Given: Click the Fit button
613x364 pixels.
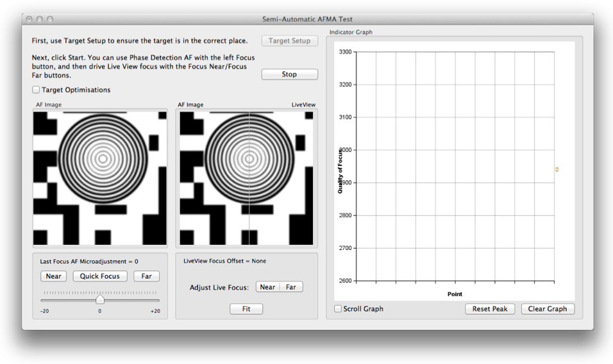Looking at the screenshot, I should 246,309.
